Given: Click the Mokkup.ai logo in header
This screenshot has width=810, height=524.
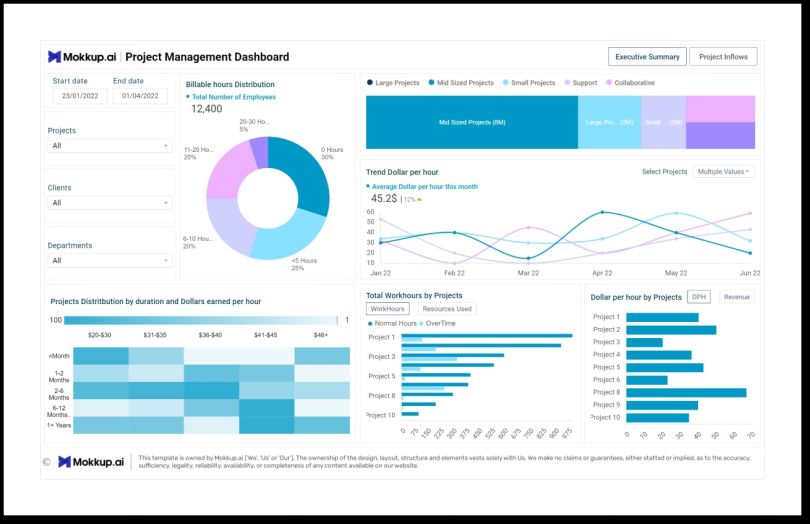Looking at the screenshot, I should click(82, 57).
